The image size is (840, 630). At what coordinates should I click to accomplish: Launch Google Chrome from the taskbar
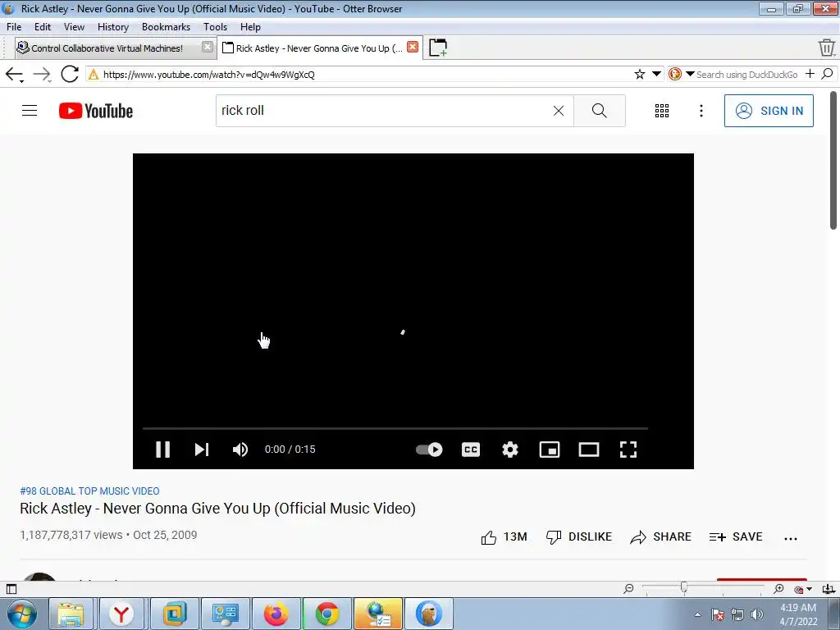point(326,614)
